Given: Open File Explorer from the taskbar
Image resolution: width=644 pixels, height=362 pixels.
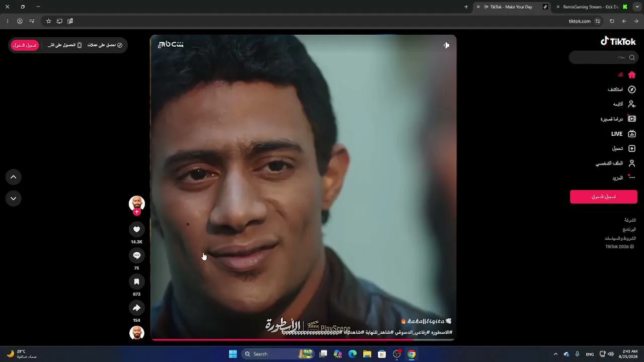Looking at the screenshot, I should pyautogui.click(x=367, y=354).
